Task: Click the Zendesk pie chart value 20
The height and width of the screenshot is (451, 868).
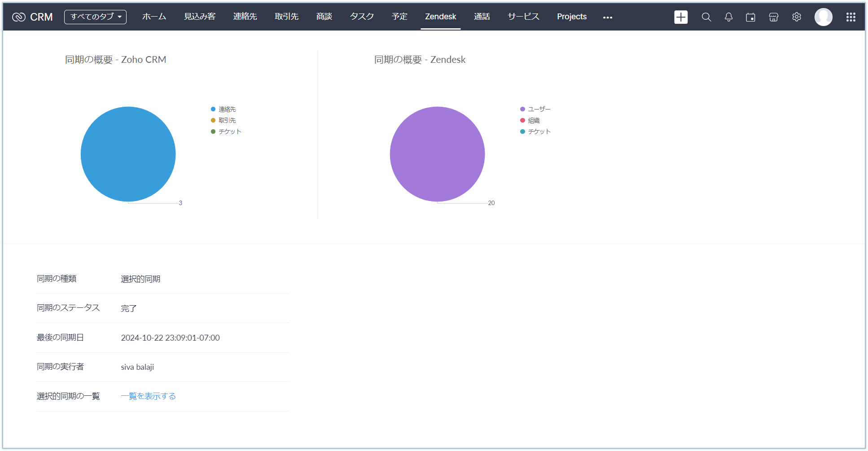Action: (491, 203)
